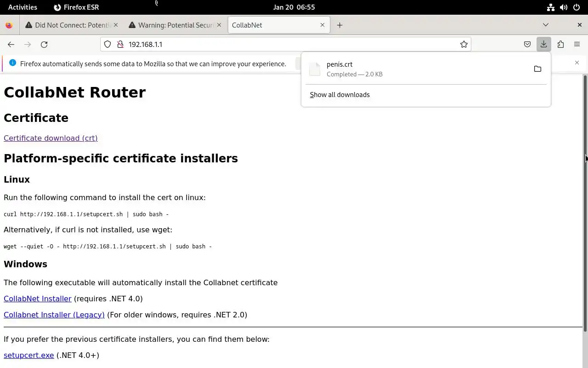The height and width of the screenshot is (368, 588).
Task: Open the tracking protection shield icon
Action: click(107, 44)
